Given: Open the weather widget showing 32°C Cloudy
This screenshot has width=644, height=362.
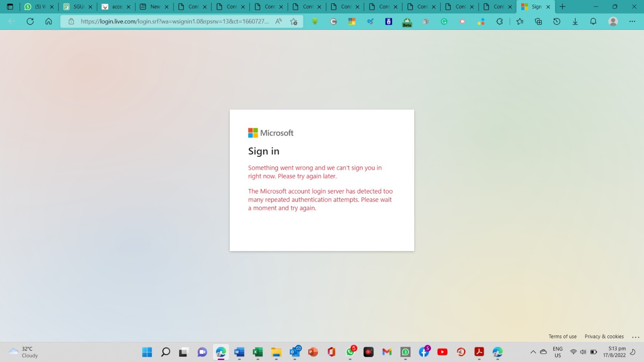Looking at the screenshot, I should (23, 352).
